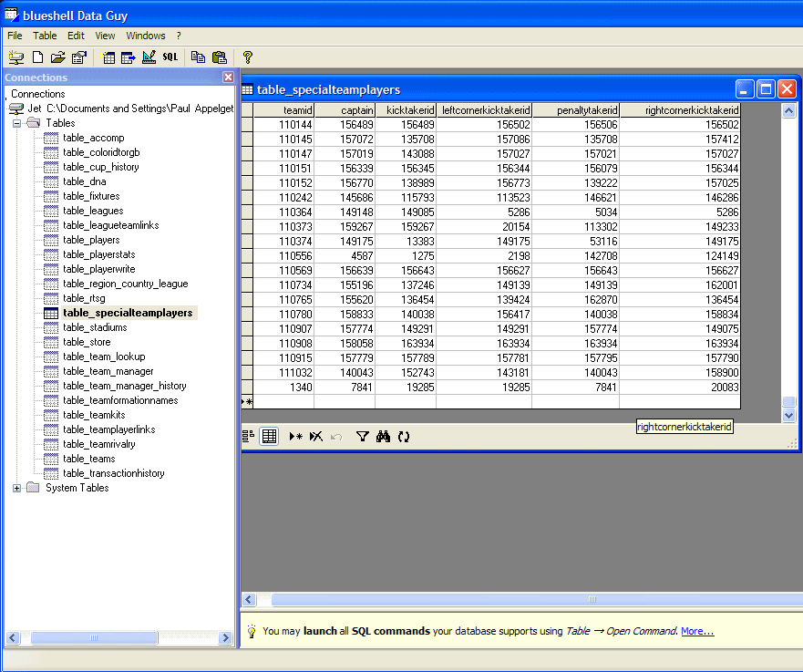The height and width of the screenshot is (672, 803).
Task: Click the More… link in tip bar
Action: [697, 631]
